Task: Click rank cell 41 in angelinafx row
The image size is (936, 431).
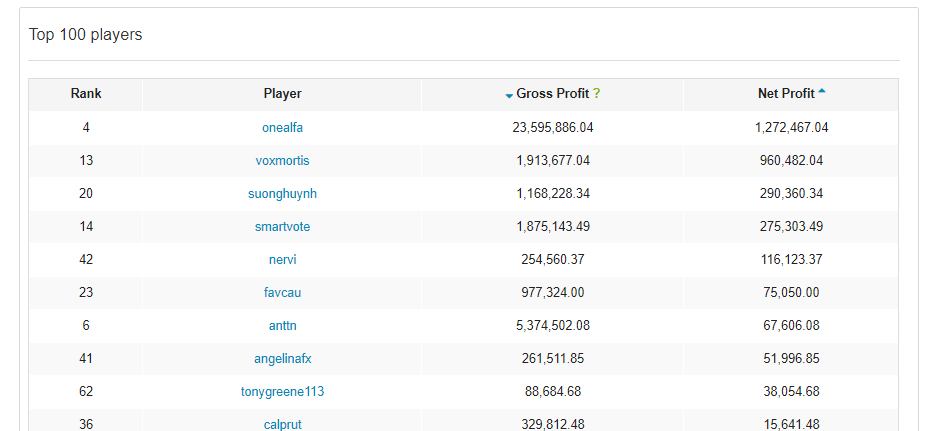Action: 86,359
